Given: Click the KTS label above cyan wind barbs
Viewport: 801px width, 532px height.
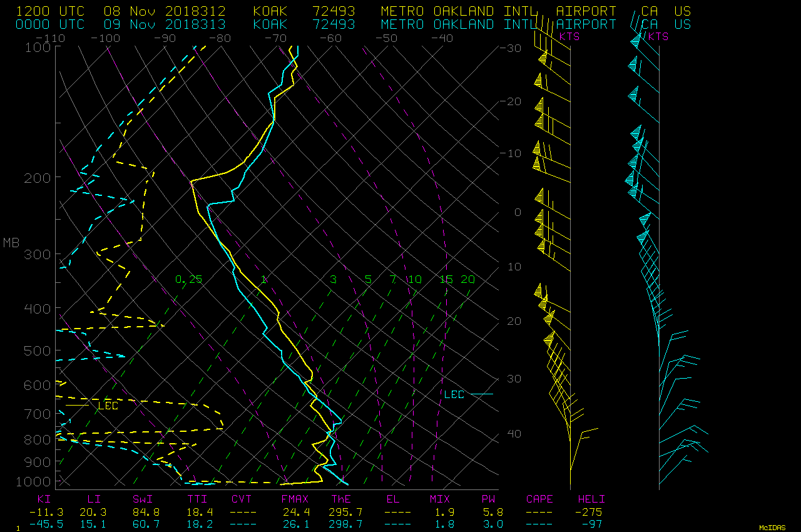Looking at the screenshot, I should (658, 36).
